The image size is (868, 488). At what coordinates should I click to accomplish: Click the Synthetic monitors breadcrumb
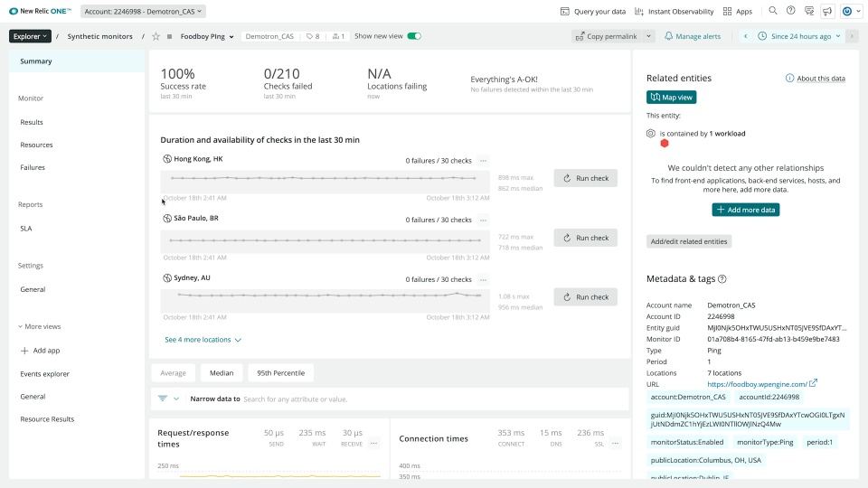(99, 36)
